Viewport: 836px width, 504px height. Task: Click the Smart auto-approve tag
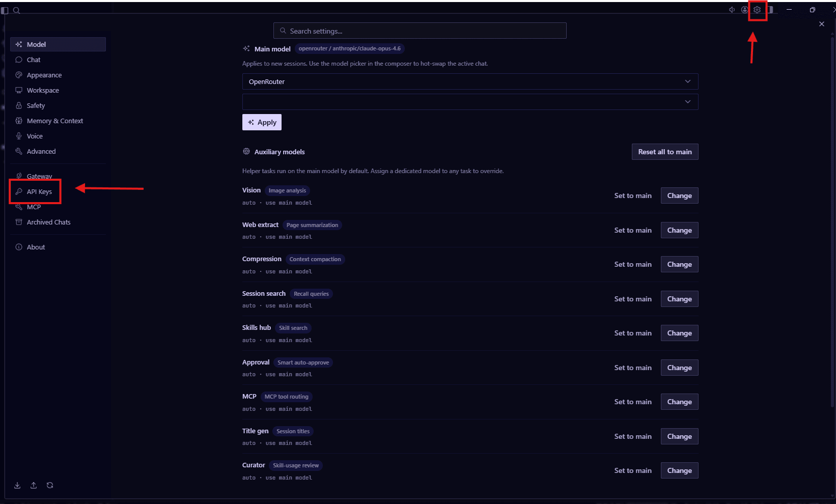click(303, 362)
